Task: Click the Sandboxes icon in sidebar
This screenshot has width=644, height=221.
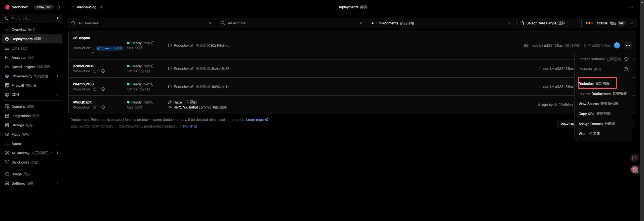Action: point(7,162)
